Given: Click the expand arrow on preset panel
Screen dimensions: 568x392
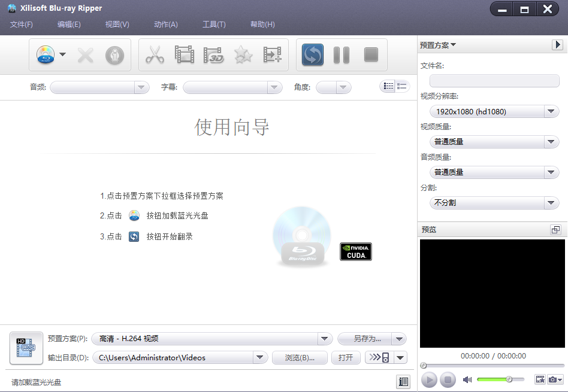Looking at the screenshot, I should tap(557, 44).
